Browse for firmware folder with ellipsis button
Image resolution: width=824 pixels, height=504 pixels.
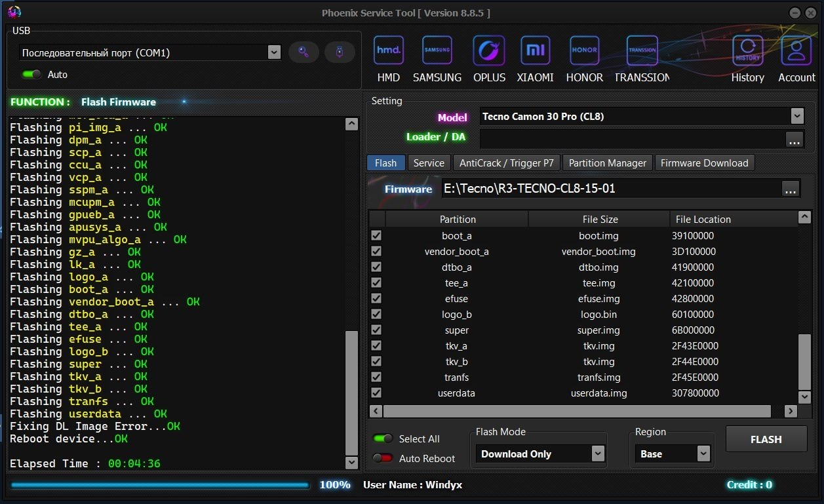coord(791,189)
